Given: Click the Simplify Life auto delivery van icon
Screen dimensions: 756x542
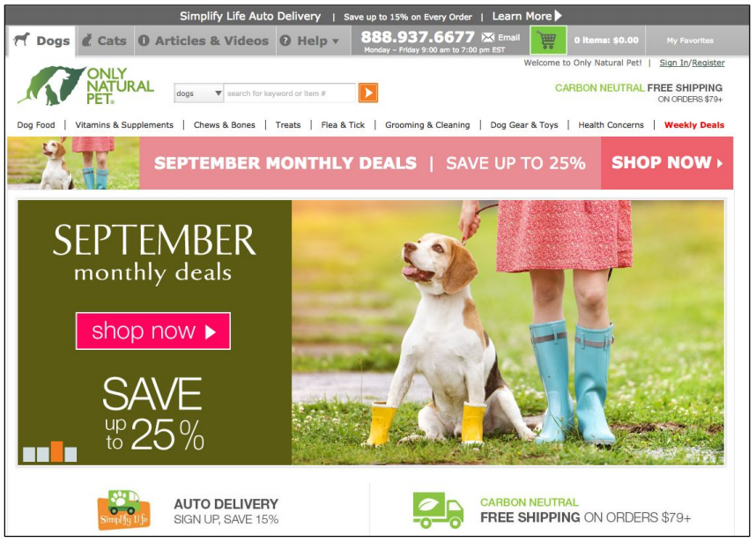Looking at the screenshot, I should tap(124, 510).
